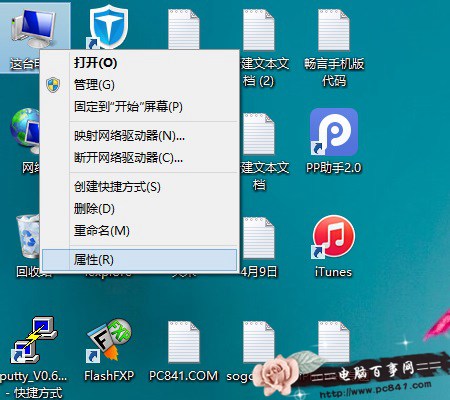Screen dimensions: 450x400
Task: Select the 新建文本文档 (2) file icon
Action: click(x=259, y=30)
